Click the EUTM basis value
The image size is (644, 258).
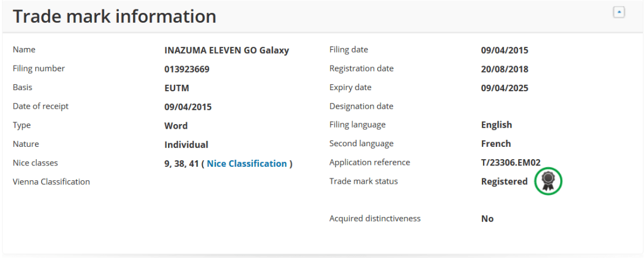pos(177,88)
